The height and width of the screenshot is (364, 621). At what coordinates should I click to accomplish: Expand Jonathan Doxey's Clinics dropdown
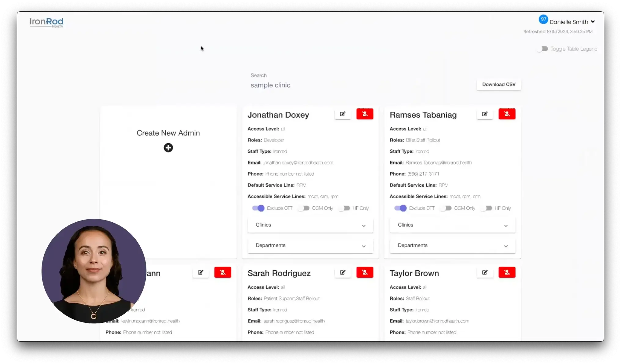click(x=310, y=225)
